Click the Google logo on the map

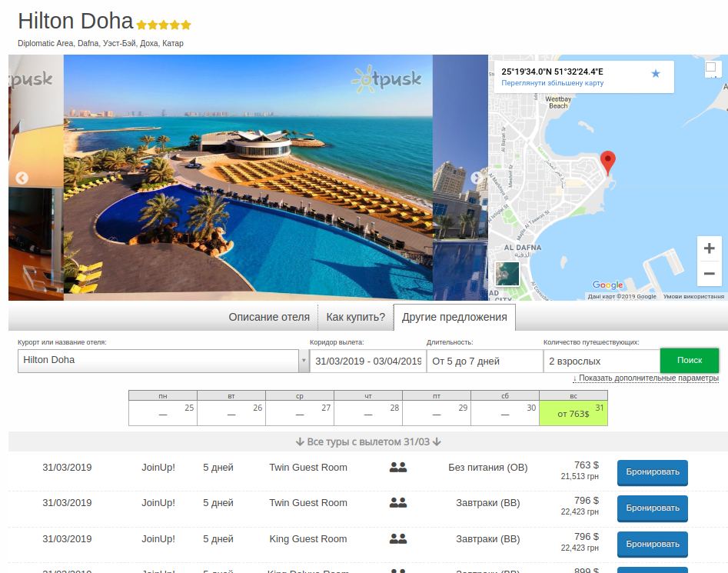[x=608, y=285]
